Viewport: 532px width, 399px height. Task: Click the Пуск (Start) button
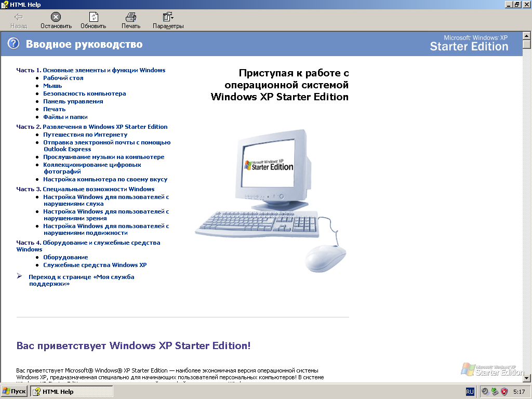click(14, 392)
